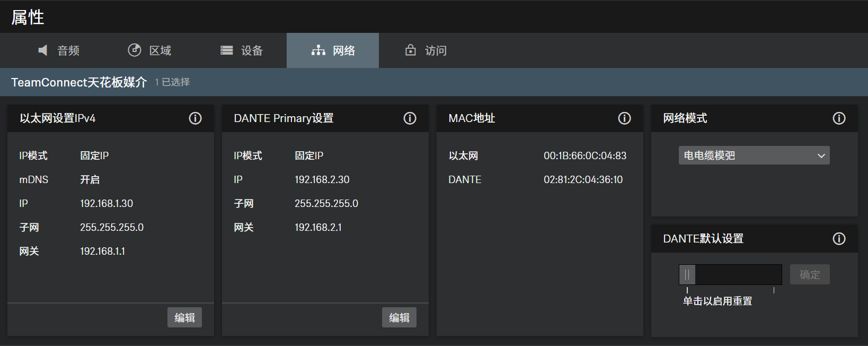This screenshot has height=346, width=868.
Task: Click the TeamConnect天花板媒介 device title
Action: [79, 82]
